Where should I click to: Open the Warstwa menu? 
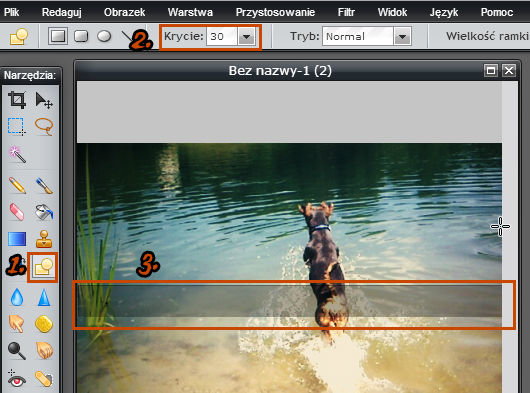click(x=190, y=12)
